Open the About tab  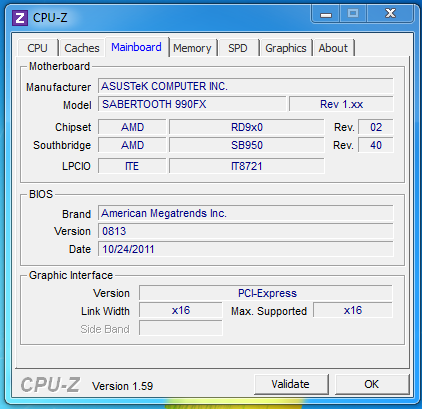pyautogui.click(x=333, y=48)
